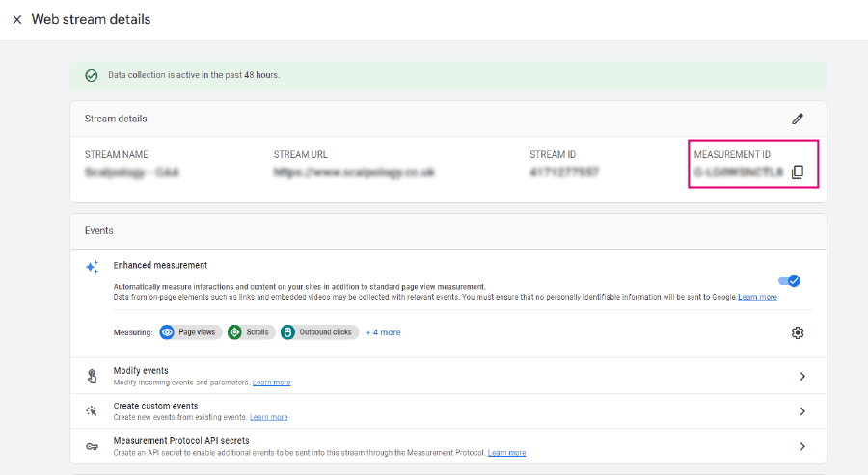Close the Web stream details panel

(x=17, y=20)
